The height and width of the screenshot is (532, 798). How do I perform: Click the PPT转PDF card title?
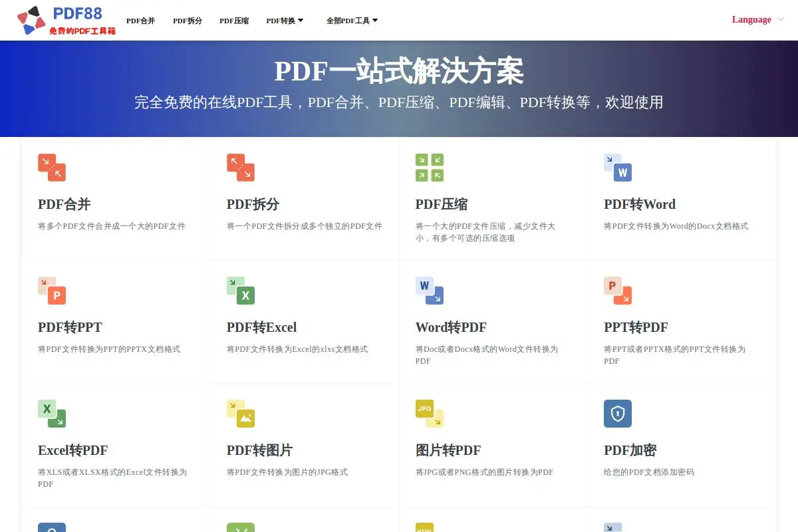[x=636, y=327]
